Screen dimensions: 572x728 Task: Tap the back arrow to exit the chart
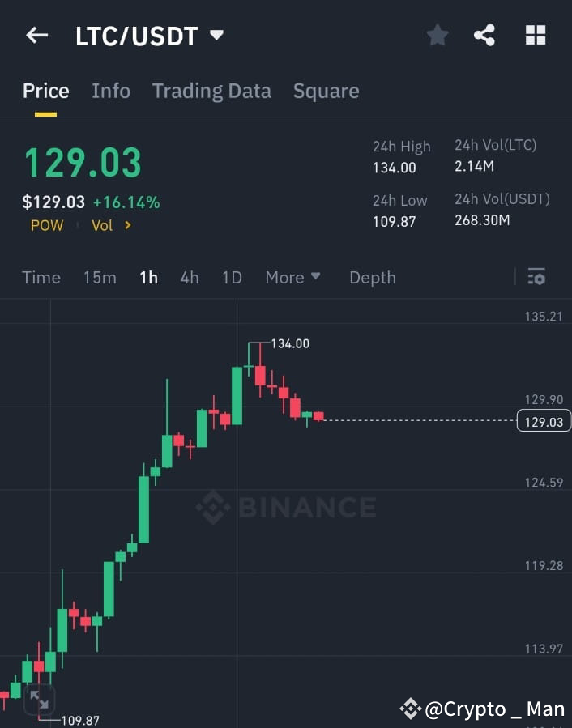tap(36, 35)
